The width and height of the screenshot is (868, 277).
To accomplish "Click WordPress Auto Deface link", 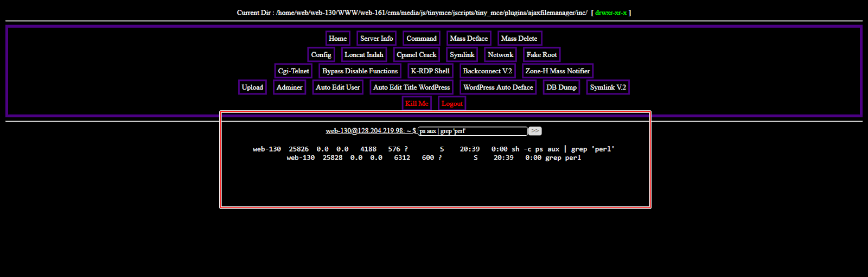I will click(498, 87).
